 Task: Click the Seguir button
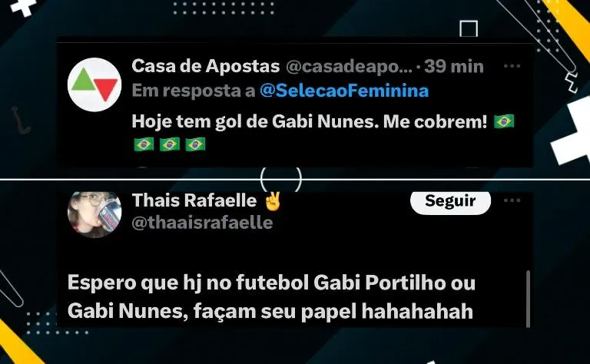(450, 202)
